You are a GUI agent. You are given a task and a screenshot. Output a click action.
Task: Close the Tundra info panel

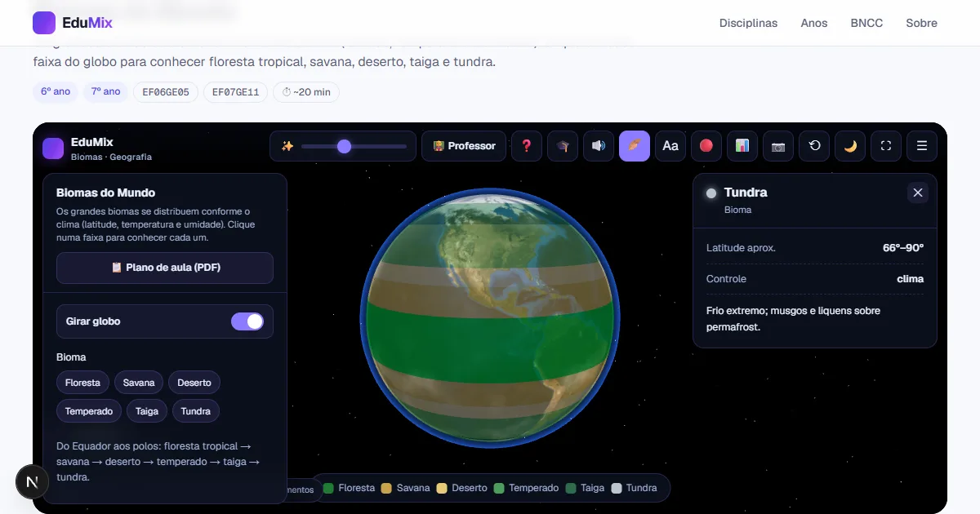coord(918,193)
